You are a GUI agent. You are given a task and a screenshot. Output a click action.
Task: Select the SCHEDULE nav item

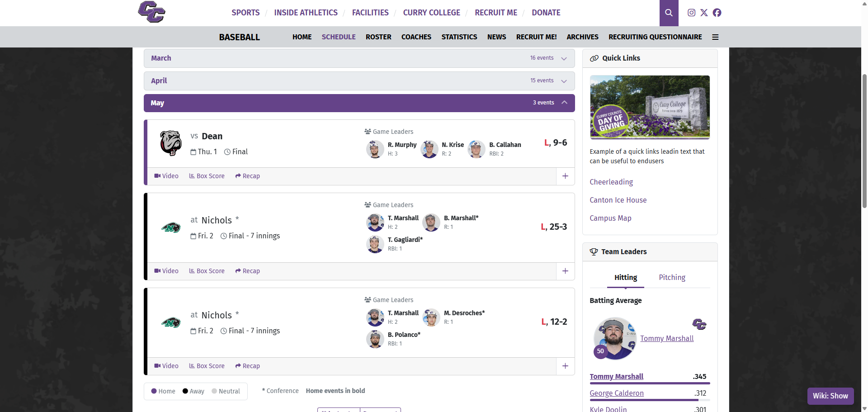(339, 37)
